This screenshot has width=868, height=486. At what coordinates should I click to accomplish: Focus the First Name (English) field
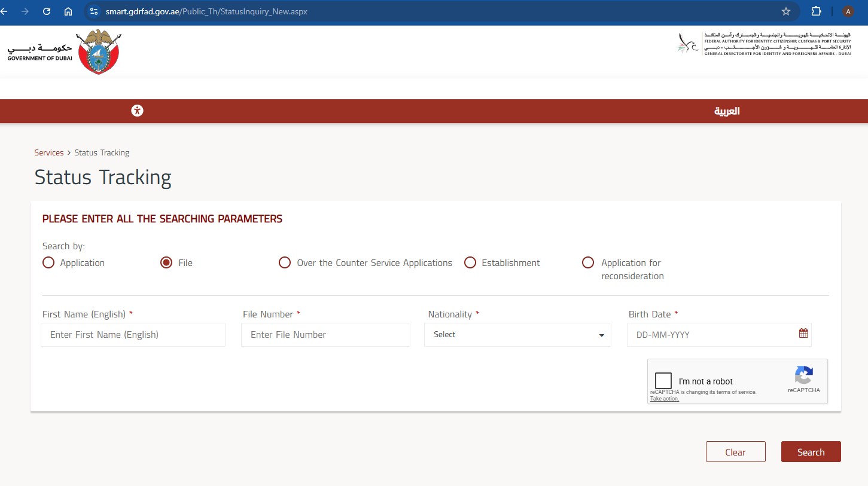133,335
